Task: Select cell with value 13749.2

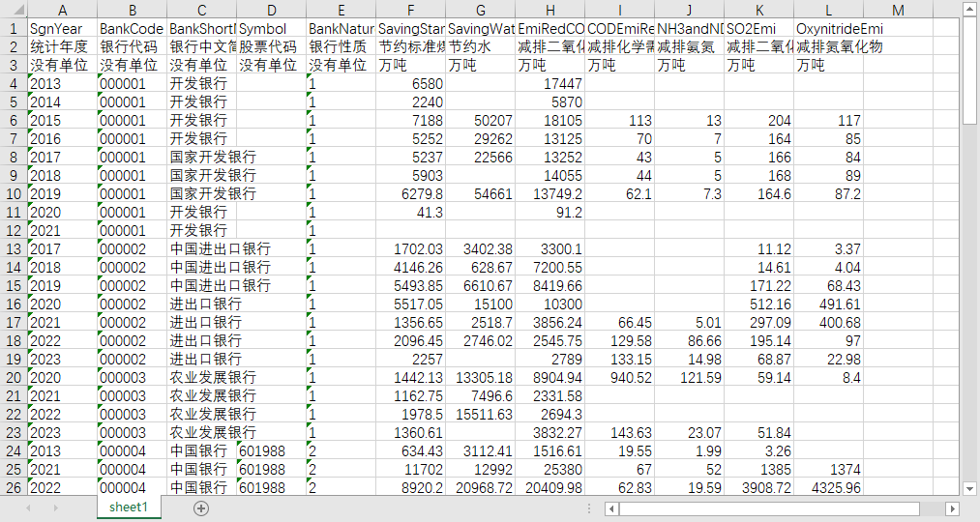Action: tap(550, 194)
